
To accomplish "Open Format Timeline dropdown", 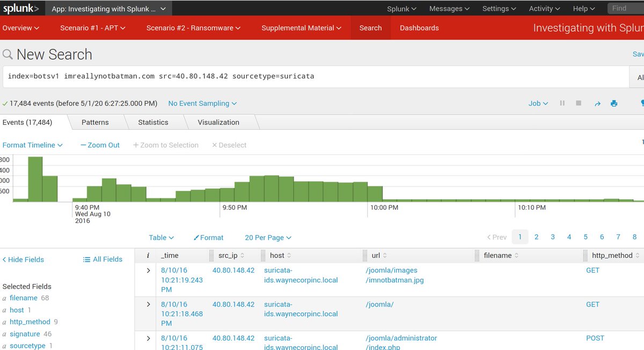I will (x=33, y=145).
